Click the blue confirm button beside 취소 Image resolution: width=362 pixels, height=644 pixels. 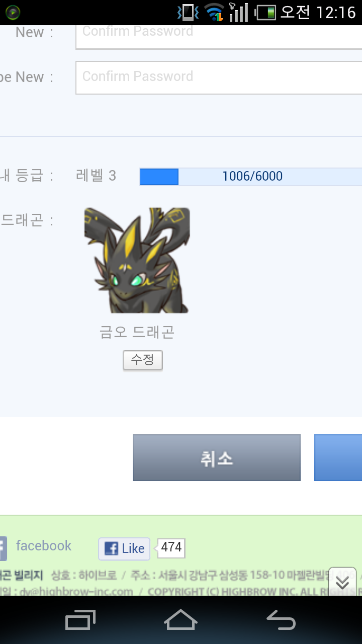coord(338,458)
